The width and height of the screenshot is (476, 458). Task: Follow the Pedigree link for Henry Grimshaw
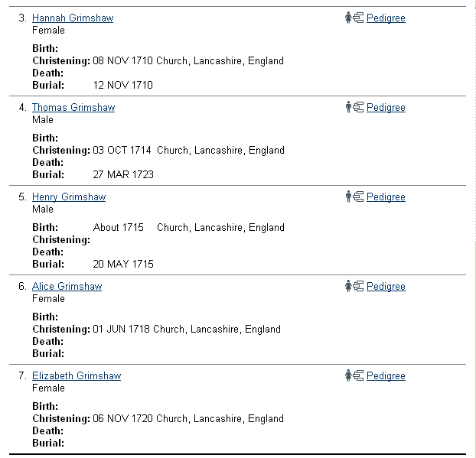(x=386, y=197)
